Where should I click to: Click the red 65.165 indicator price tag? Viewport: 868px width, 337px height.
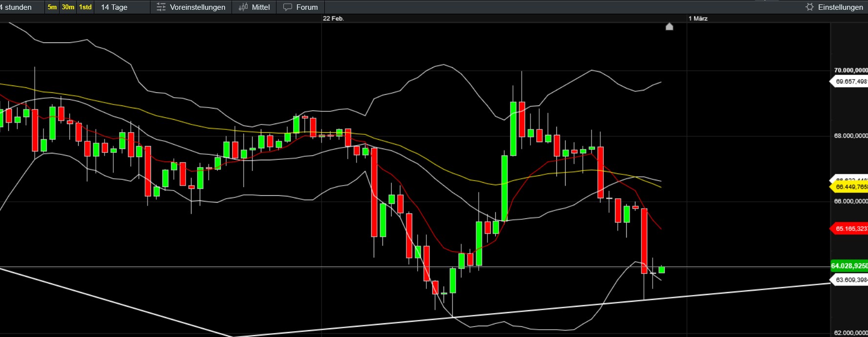[x=850, y=229]
